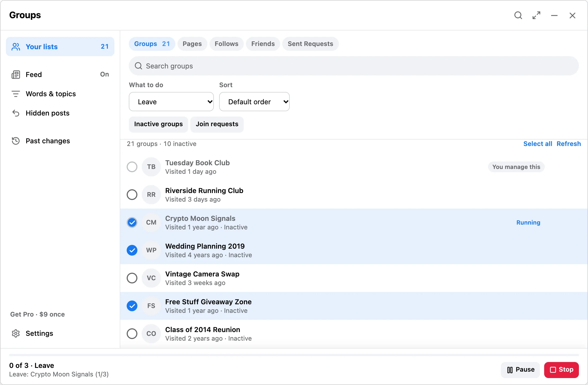The height and width of the screenshot is (385, 588).
Task: Click CM avatar of Crypto Moon Signals
Action: (151, 222)
